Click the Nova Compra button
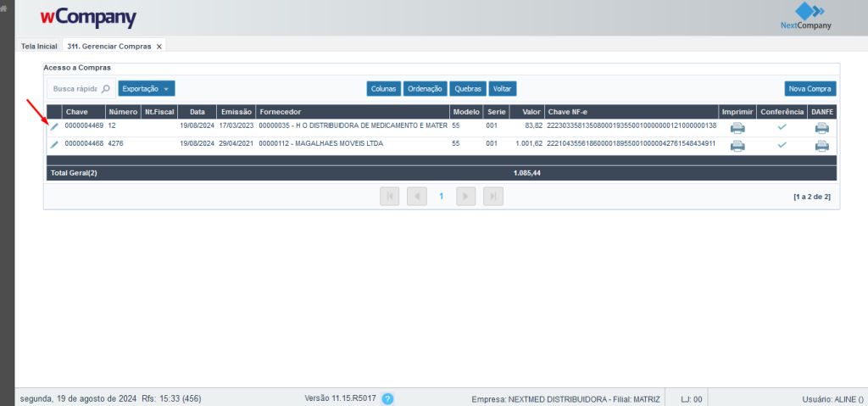Image resolution: width=868 pixels, height=406 pixels. pos(810,89)
